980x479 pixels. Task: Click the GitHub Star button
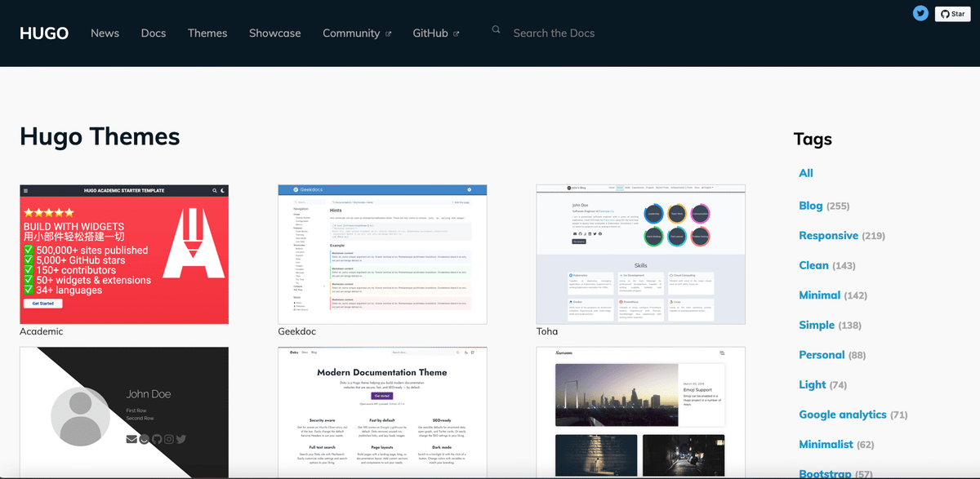(952, 14)
